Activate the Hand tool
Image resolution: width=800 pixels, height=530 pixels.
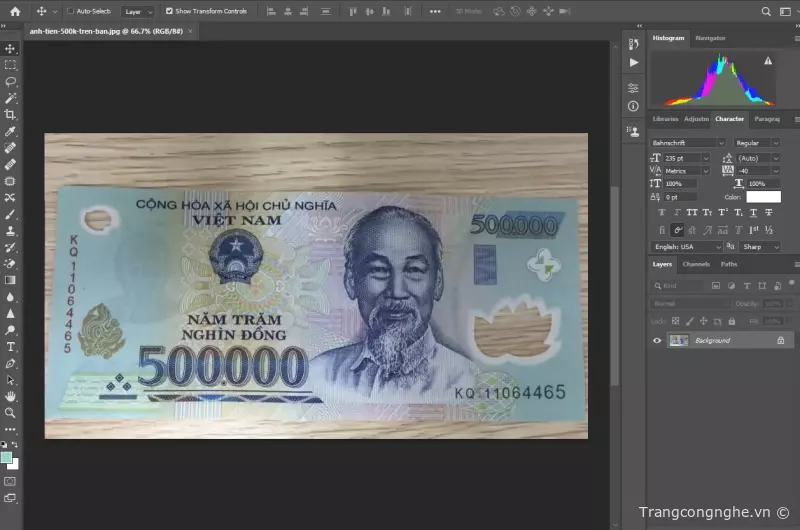click(x=10, y=396)
